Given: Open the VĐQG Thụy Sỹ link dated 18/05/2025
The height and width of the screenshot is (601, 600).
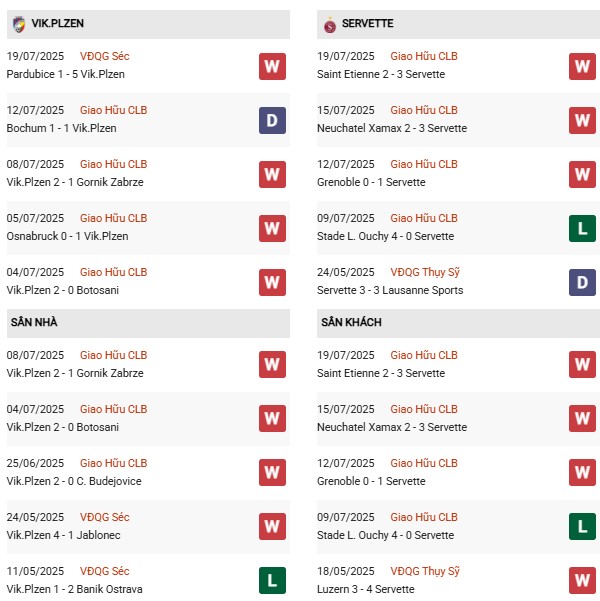Looking at the screenshot, I should (425, 571).
